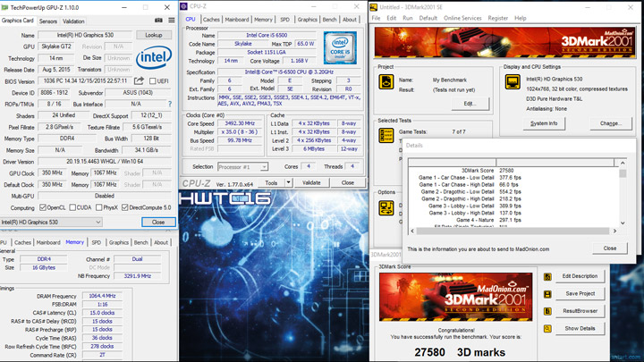Open the Intel(R) HD Graphics 530 GPU dropdown
This screenshot has height=362, width=644.
[51, 222]
